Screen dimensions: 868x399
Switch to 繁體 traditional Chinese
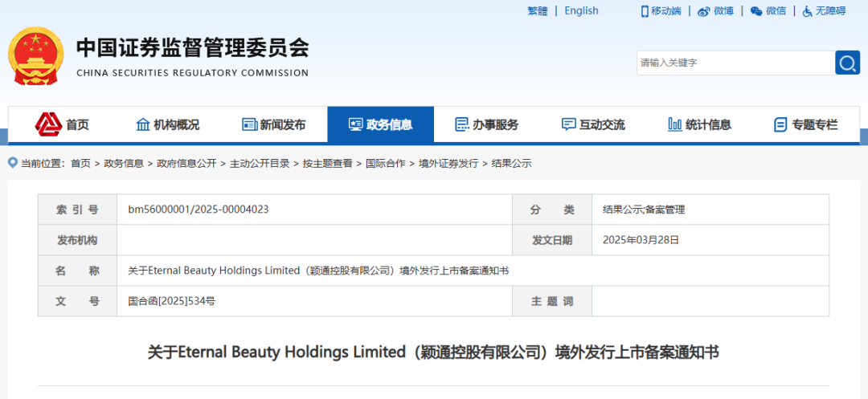point(537,11)
